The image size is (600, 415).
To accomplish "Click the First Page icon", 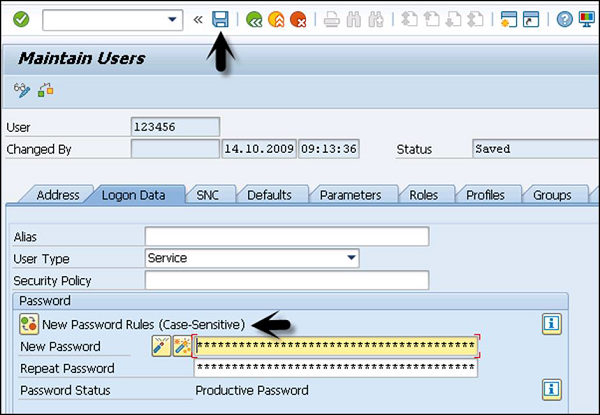I will [409, 20].
